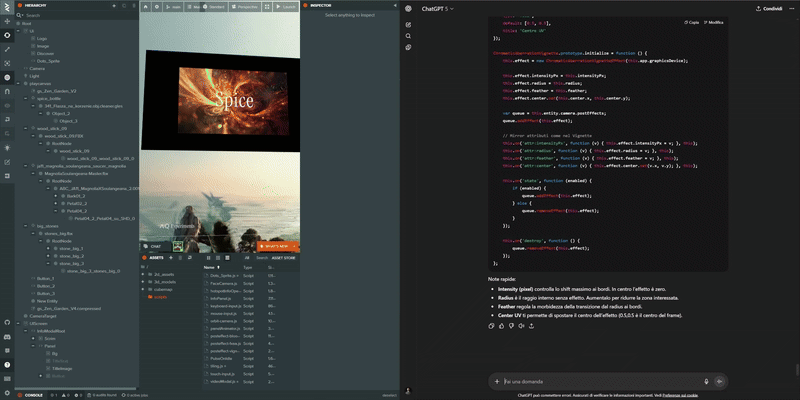Toggle the snap magnet icon
Screen dimensions: 800x400
7,91
